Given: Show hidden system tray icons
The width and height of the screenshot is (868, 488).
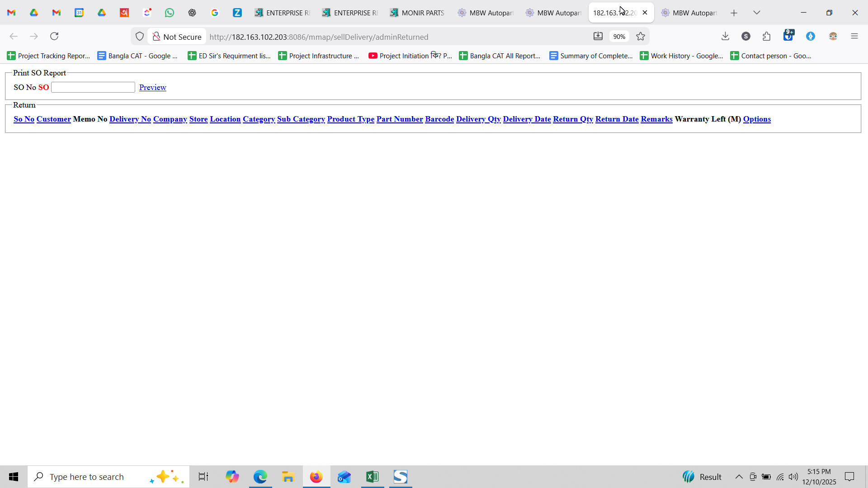Looking at the screenshot, I should 739,477.
